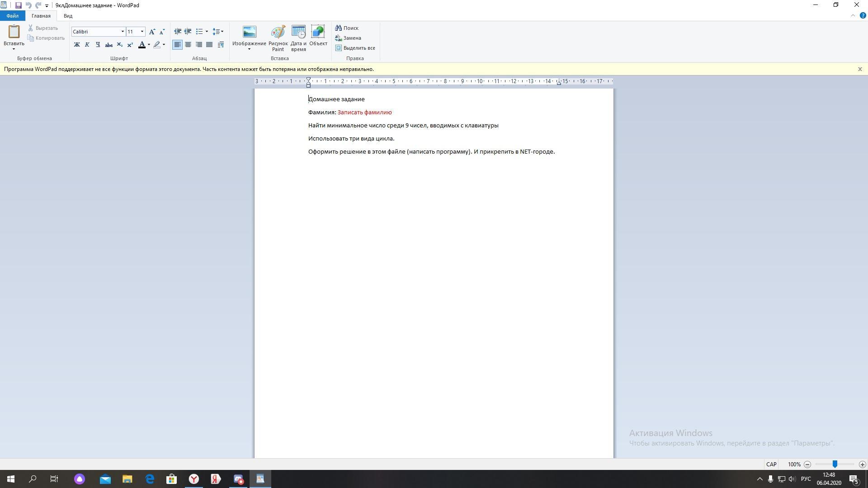
Task: Switch to the Вид tab
Action: click(68, 16)
